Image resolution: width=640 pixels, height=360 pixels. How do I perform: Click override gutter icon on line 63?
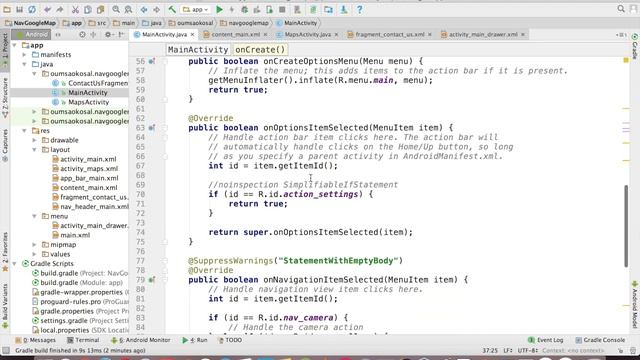point(151,128)
